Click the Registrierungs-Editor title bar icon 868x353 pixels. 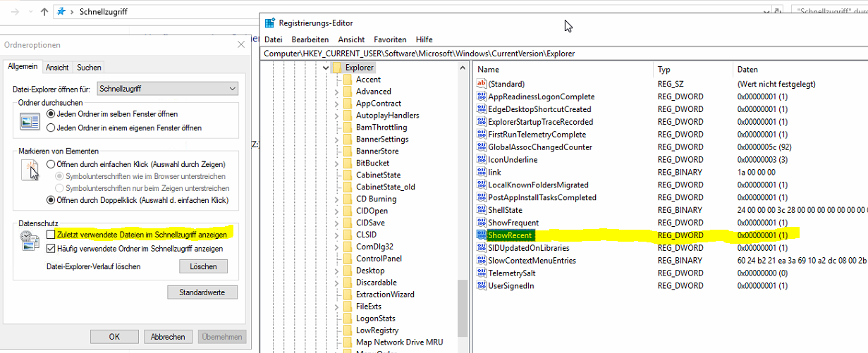pyautogui.click(x=269, y=23)
